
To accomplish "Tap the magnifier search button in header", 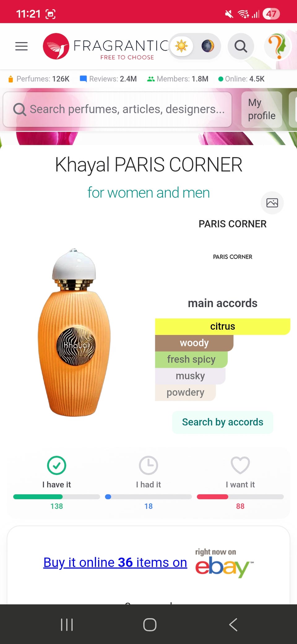I will pos(241,46).
